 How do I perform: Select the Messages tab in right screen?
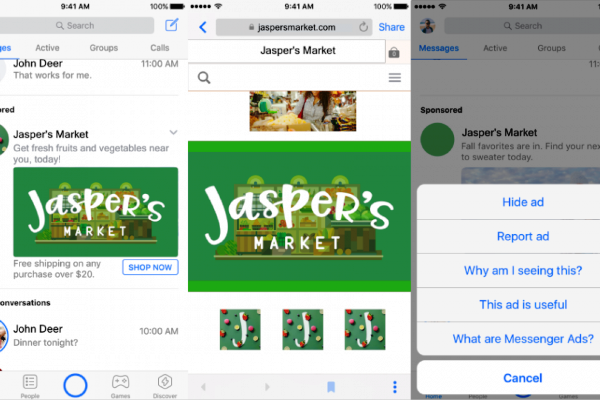pos(439,48)
